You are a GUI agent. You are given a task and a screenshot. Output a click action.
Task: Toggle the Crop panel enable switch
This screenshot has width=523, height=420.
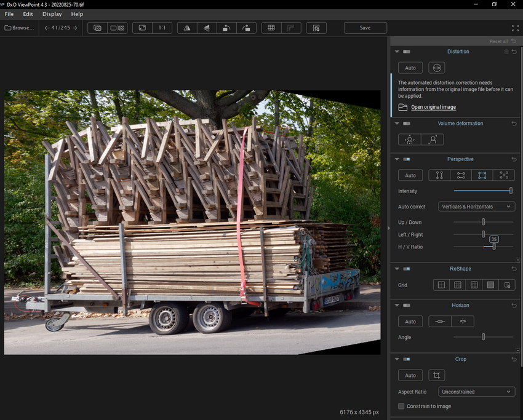406,359
